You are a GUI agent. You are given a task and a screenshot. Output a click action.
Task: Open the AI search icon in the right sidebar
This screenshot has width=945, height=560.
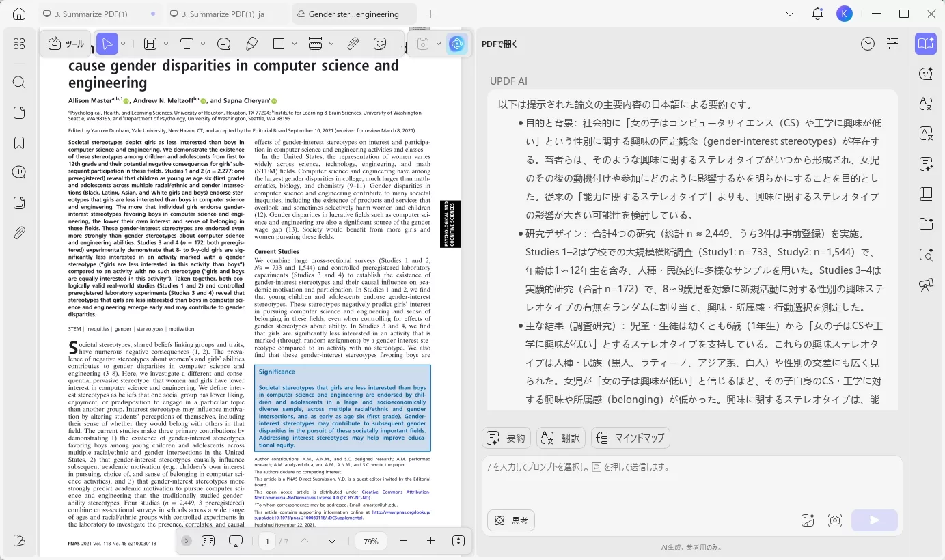[926, 254]
